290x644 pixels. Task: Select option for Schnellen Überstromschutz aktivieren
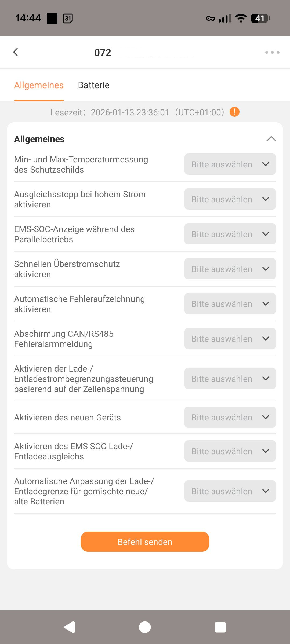click(230, 269)
